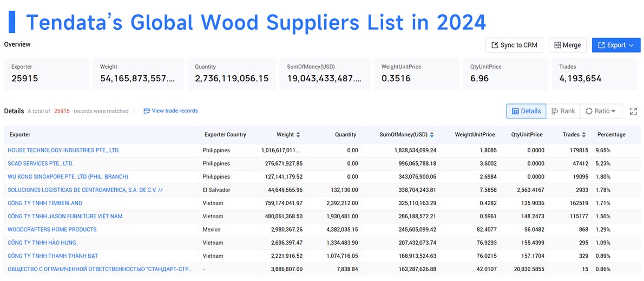Open HOUSE TECHNOLOGY INDUSTRIES PTE., LTD. exporter
The height and width of the screenshot is (281, 644).
pos(64,151)
